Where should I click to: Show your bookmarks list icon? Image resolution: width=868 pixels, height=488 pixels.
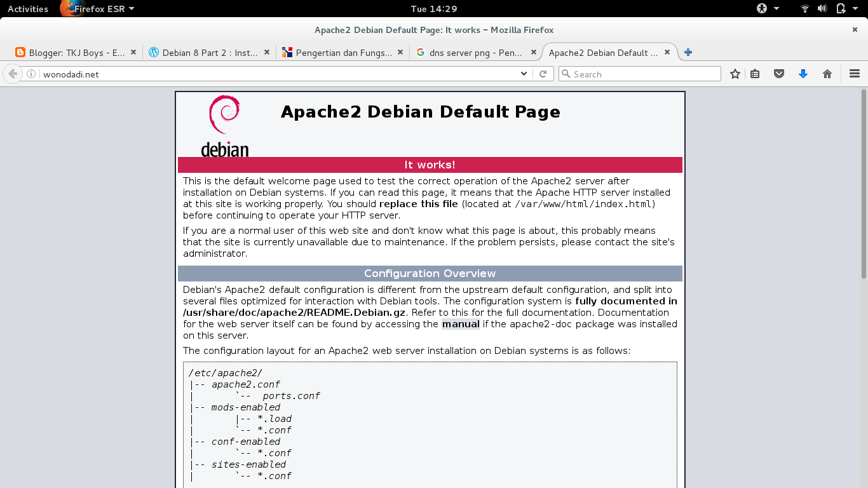pyautogui.click(x=755, y=74)
